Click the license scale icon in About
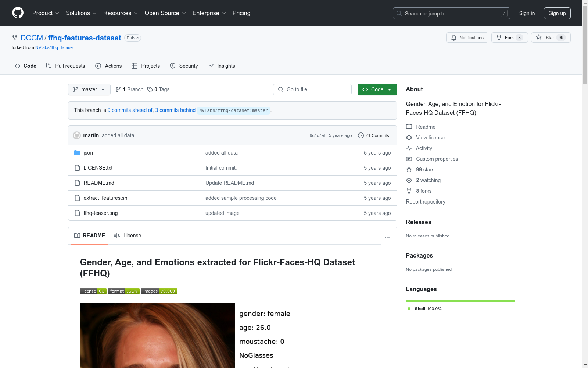588x368 pixels. click(x=409, y=138)
